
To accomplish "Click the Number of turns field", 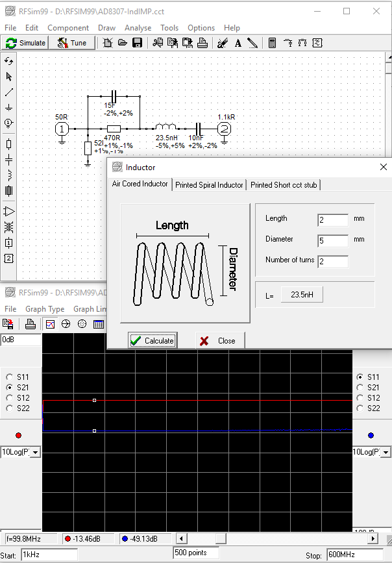I will [333, 261].
